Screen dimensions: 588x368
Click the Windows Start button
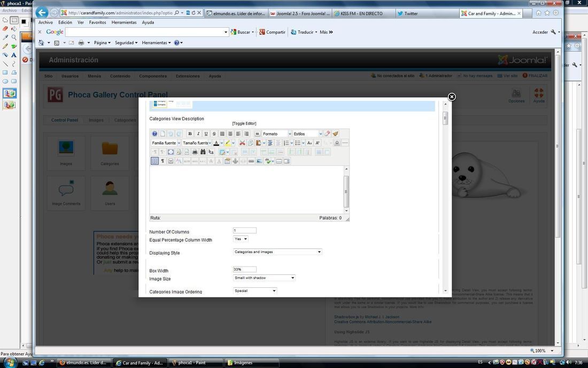[x=10, y=363]
